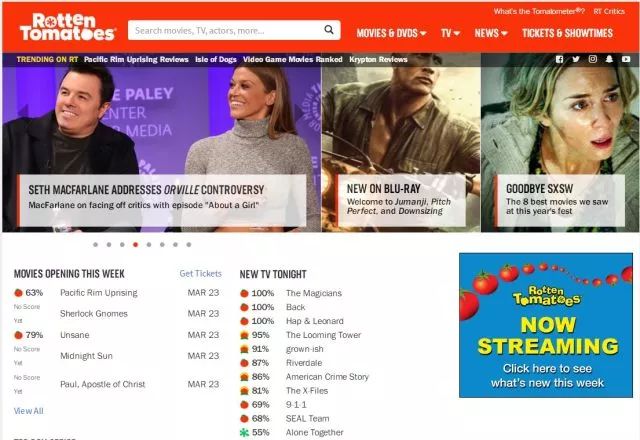Open the Instagram icon link
640x440 pixels.
(x=593, y=59)
